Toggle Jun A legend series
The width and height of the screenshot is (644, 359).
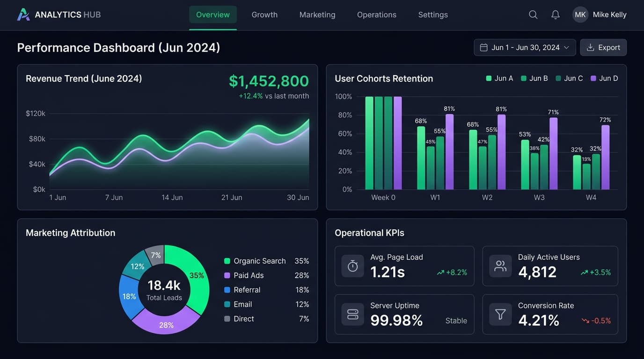[499, 79]
